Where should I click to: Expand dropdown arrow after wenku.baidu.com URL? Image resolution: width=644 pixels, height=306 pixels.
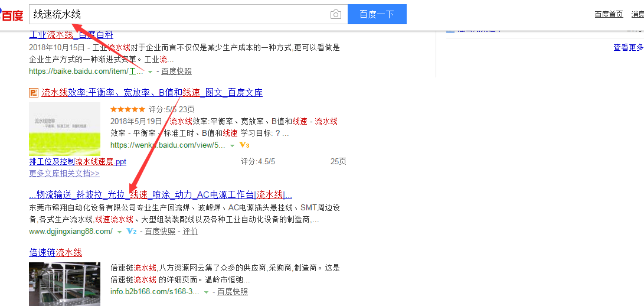[232, 145]
